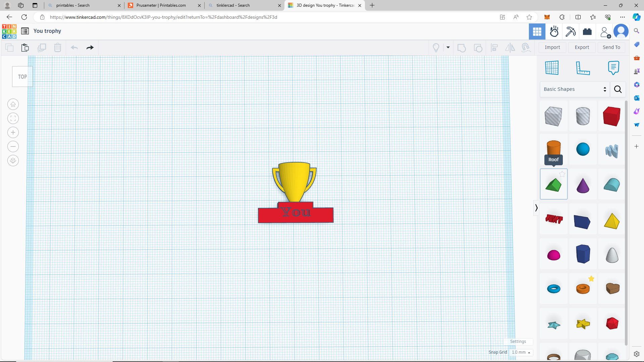Select the yellow Pyramid shape
Viewport: 644px width, 362px height.
[x=611, y=221]
